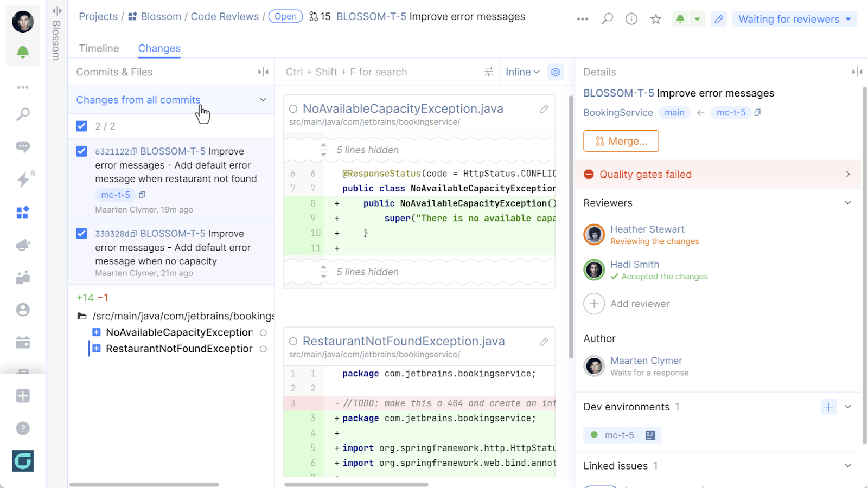The height and width of the screenshot is (488, 868).
Task: Select the Changes tab
Action: 159,48
